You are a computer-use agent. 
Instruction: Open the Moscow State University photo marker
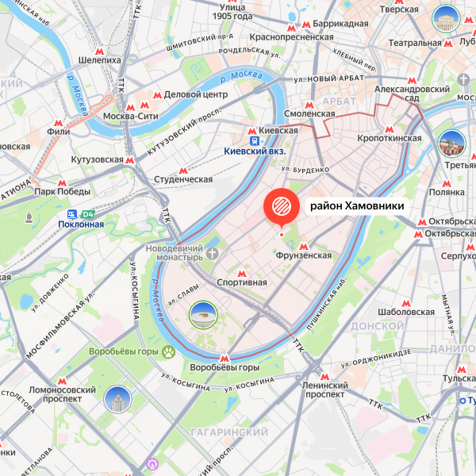pyautogui.click(x=117, y=400)
